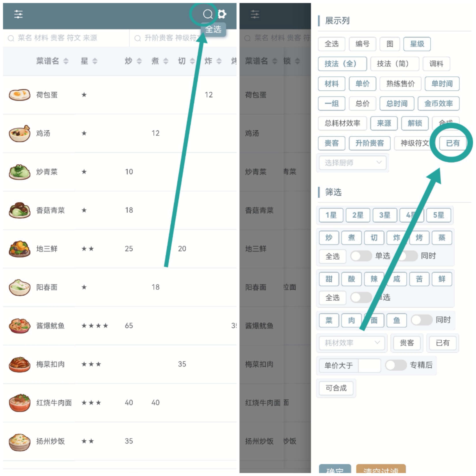Click the filter/sliders icon top left
Image resolution: width=476 pixels, height=476 pixels.
18,13
